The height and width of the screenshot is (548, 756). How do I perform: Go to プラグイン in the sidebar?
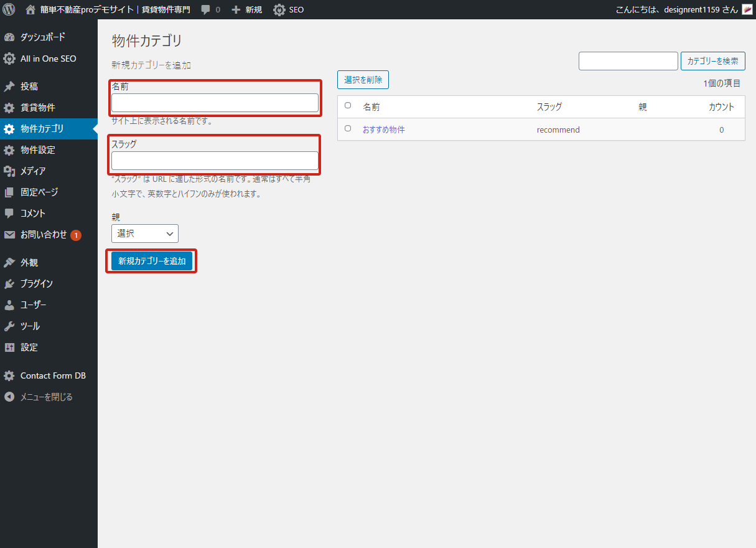tap(36, 284)
